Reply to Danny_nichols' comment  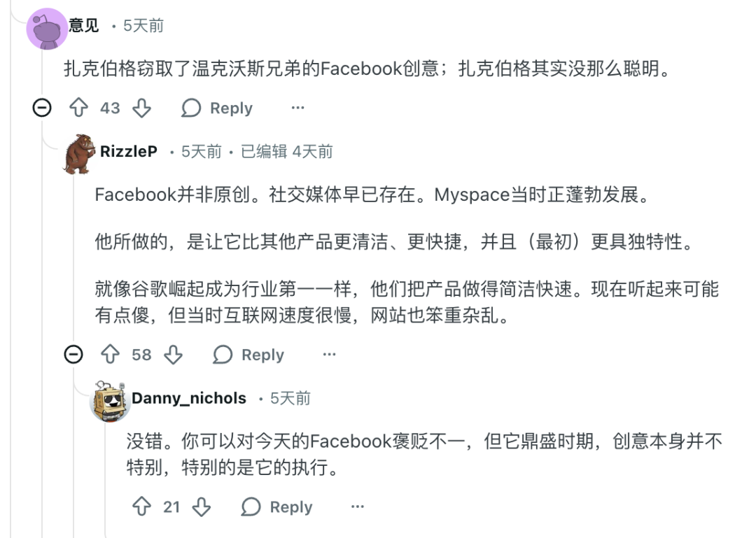(277, 507)
